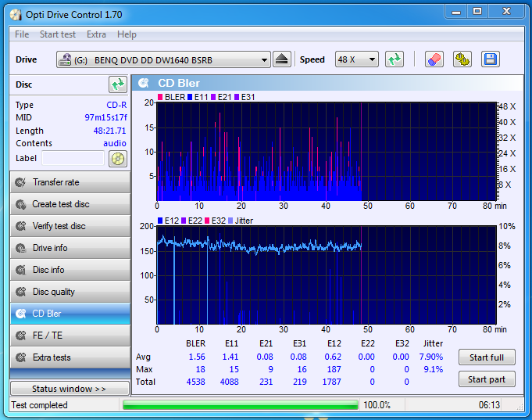Click the CD Bler header disc icon

pos(144,83)
